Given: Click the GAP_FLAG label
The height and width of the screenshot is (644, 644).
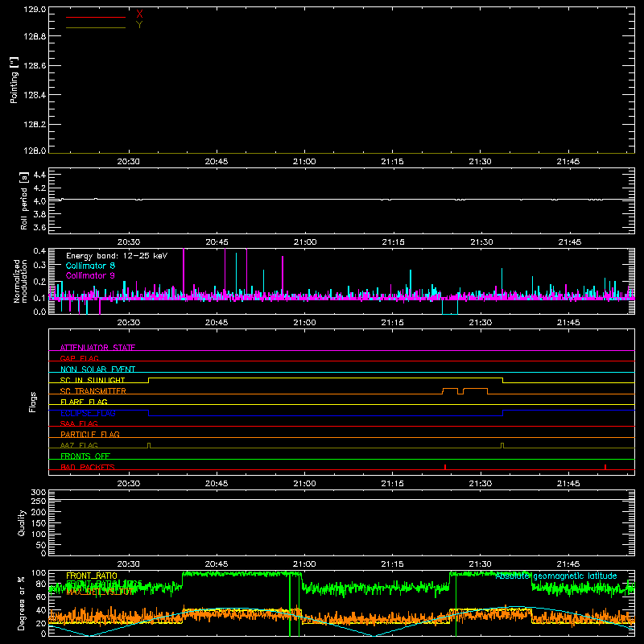Looking at the screenshot, I should [x=79, y=358].
